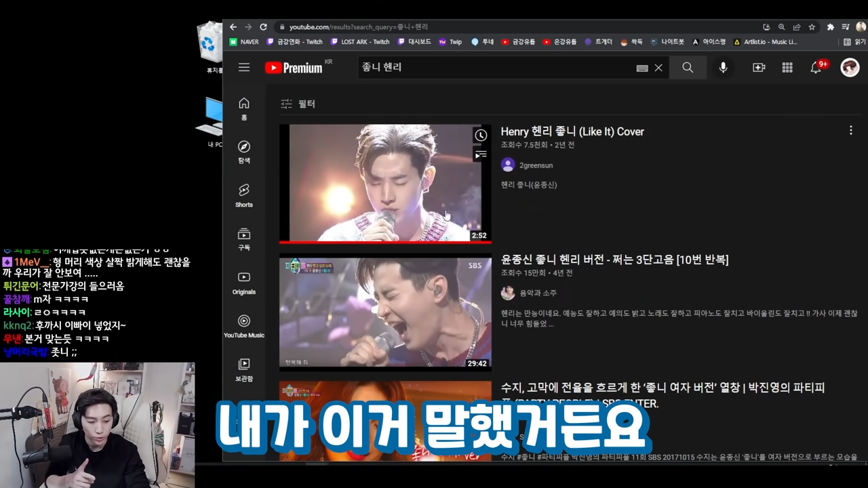This screenshot has height=488, width=868.
Task: Search by voice with the microphone icon
Action: tap(723, 68)
